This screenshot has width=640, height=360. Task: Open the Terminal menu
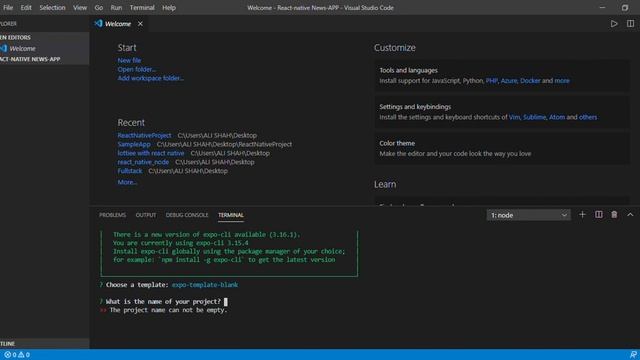tap(142, 7)
